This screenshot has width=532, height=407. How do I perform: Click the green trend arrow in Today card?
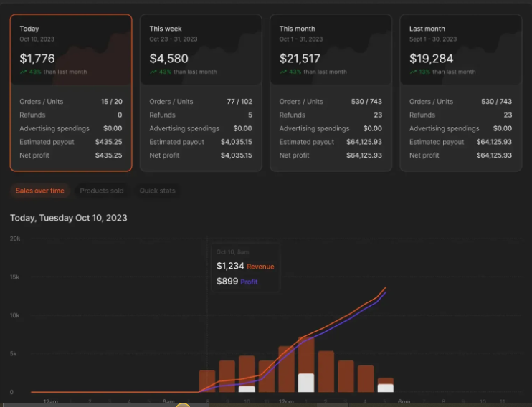pos(24,72)
